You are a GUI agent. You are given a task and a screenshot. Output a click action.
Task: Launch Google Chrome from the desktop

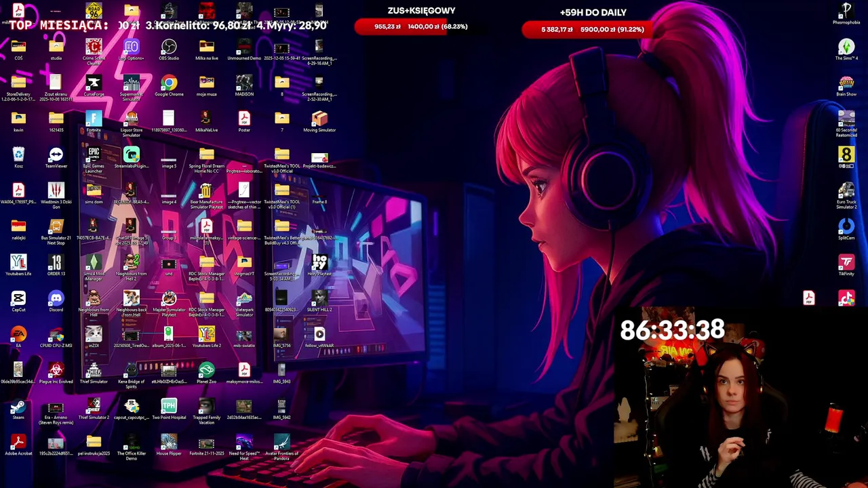[x=169, y=85]
